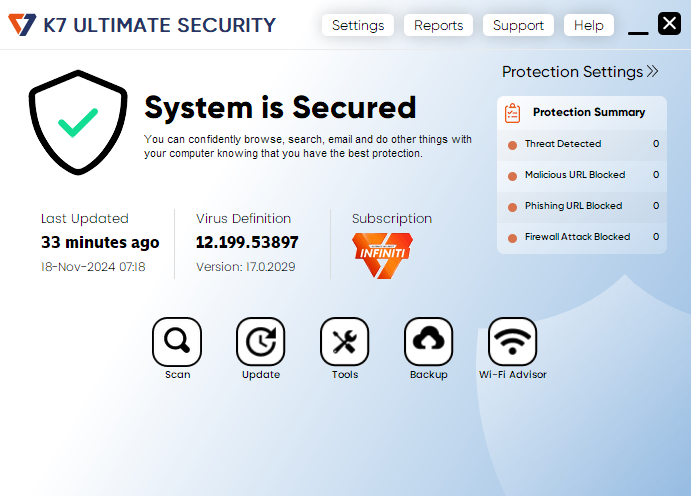Select the Phishing URL Blocked row

point(581,206)
